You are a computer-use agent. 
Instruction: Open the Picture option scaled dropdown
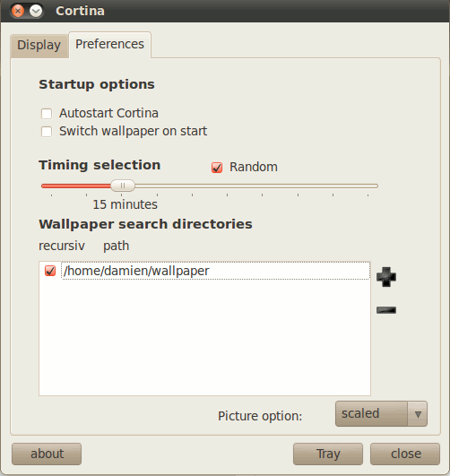[381, 414]
